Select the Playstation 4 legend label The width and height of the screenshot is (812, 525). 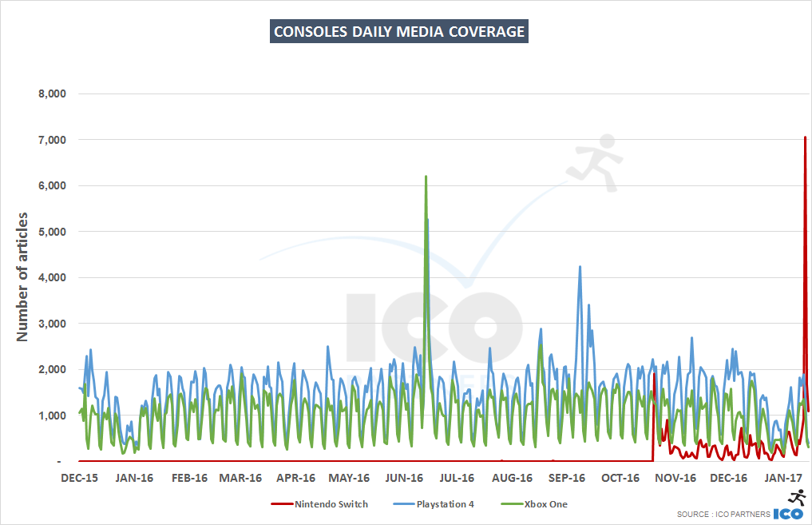(x=443, y=504)
